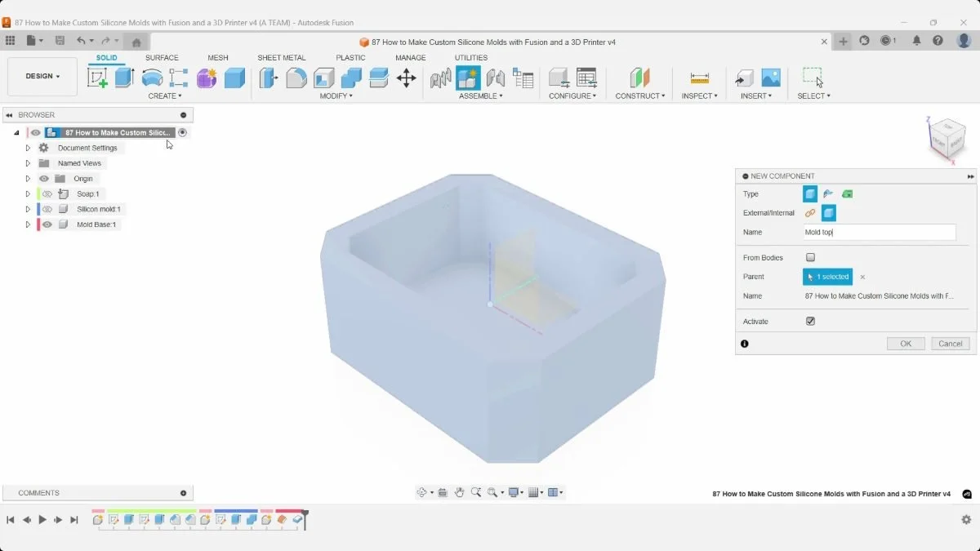
Task: Play the timeline
Action: 42,519
